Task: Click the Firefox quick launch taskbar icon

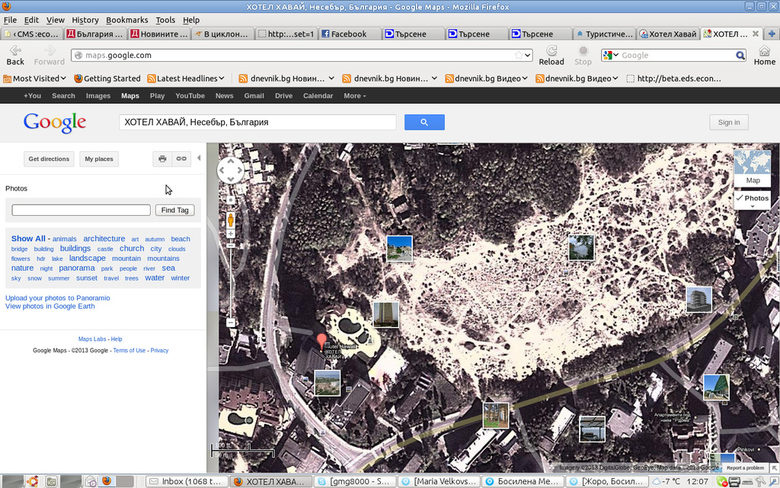Action: (106, 481)
